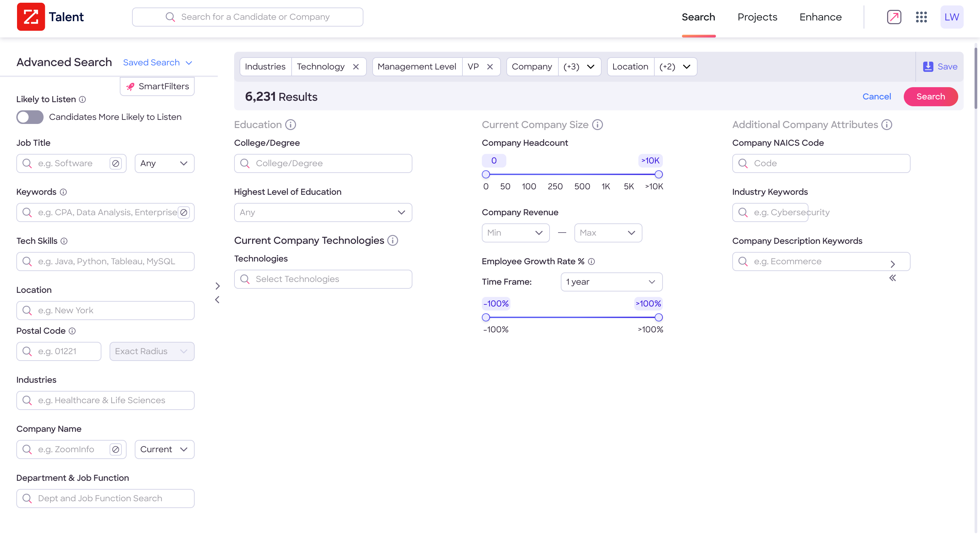Click the Education info icon
Screen dimensions: 980x538
point(291,125)
